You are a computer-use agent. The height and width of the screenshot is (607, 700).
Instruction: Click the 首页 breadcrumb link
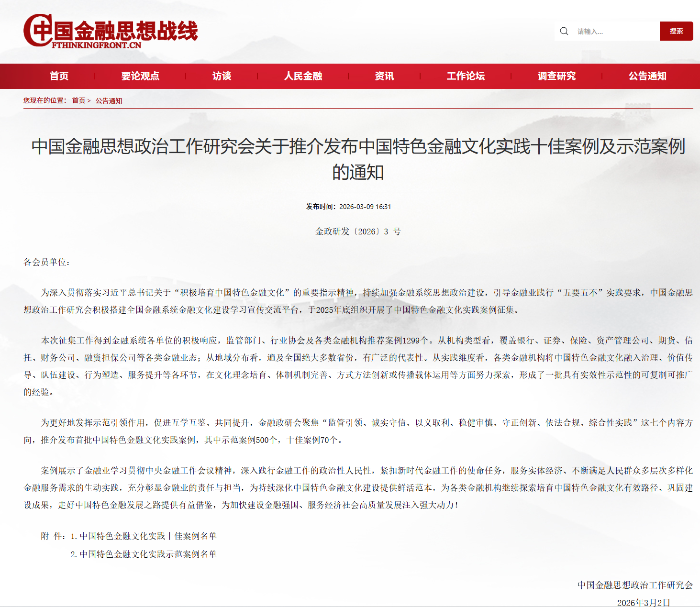click(x=78, y=100)
